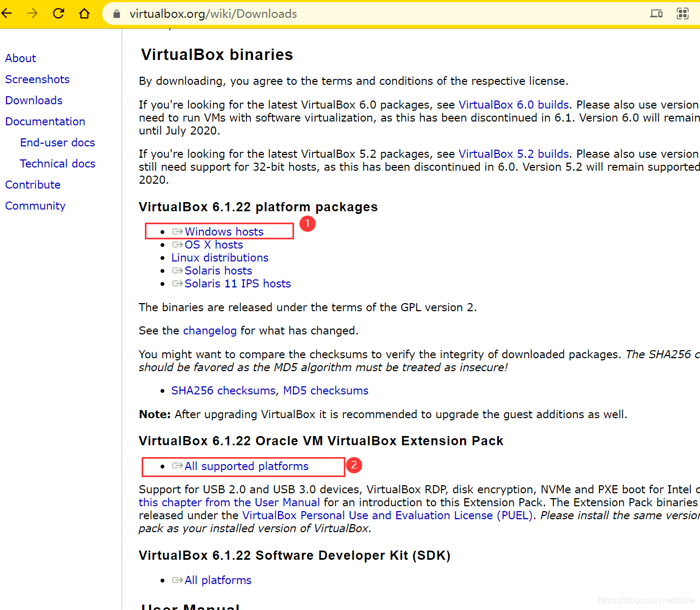Viewport: 700px width, 610px height.
Task: Click external-link icon beside Windows hosts
Action: tap(177, 232)
